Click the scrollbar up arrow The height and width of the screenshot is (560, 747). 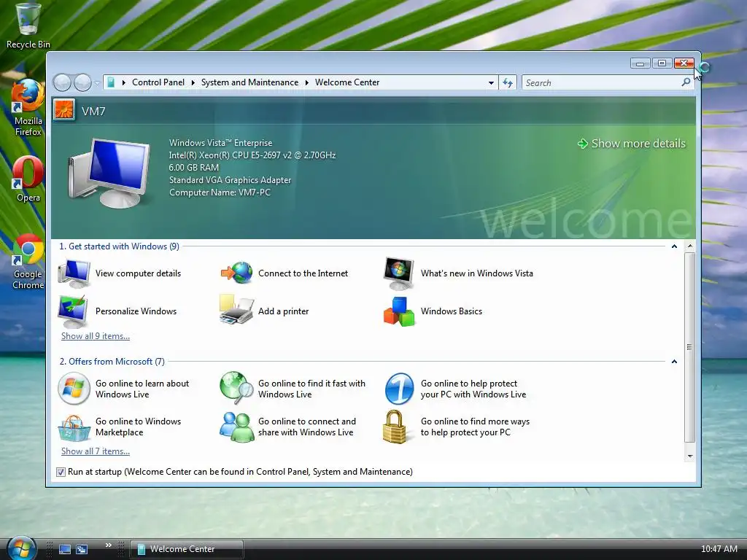coord(689,246)
